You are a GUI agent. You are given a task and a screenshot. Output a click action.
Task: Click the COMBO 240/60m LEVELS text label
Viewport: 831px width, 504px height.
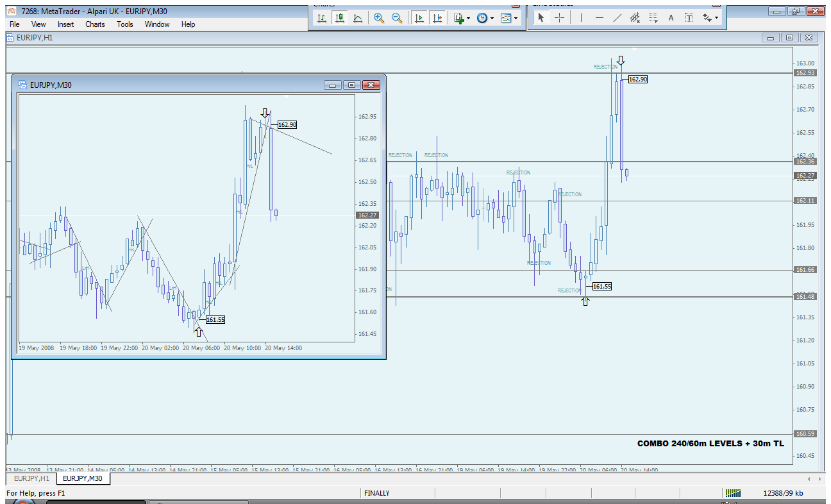click(x=710, y=444)
